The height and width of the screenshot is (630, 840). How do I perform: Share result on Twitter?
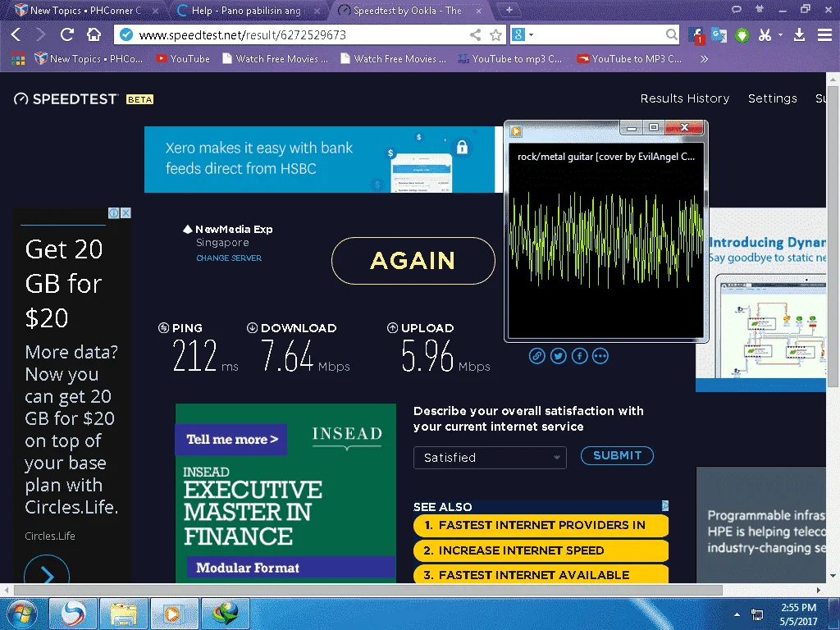point(558,356)
